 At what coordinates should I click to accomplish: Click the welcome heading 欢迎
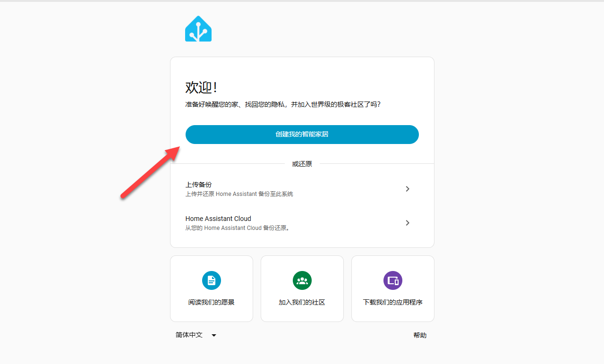[201, 87]
